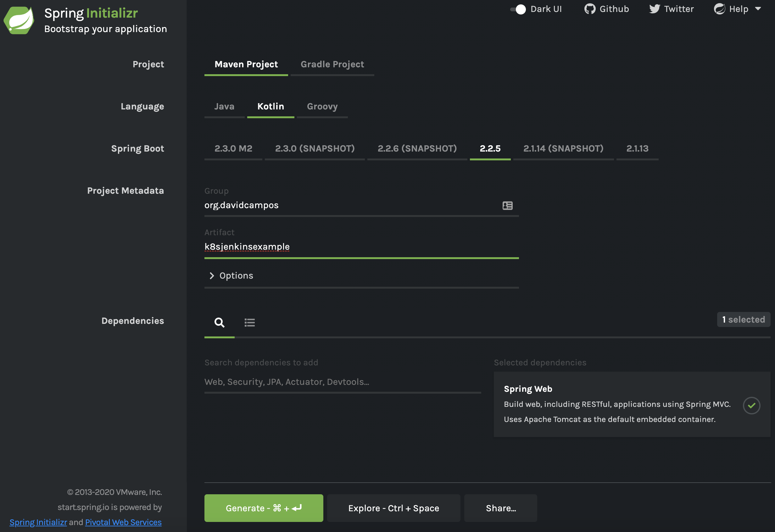
Task: Select the Gradle Project tab
Action: pyautogui.click(x=332, y=64)
